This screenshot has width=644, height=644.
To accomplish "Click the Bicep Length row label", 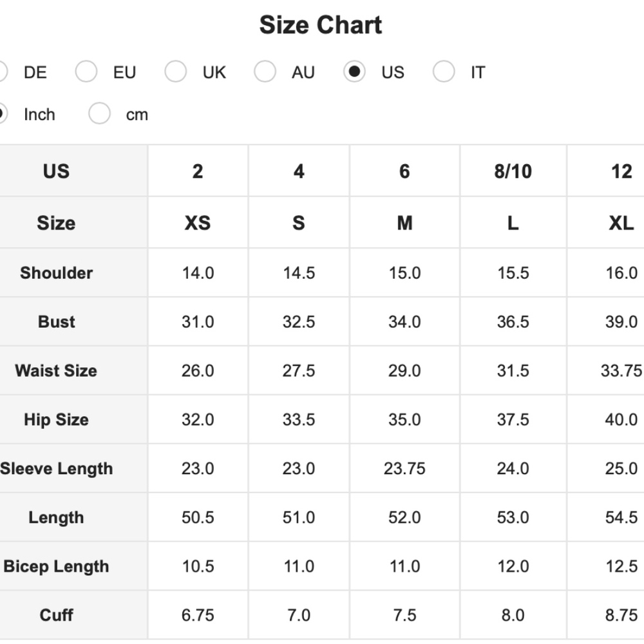I will [57, 567].
